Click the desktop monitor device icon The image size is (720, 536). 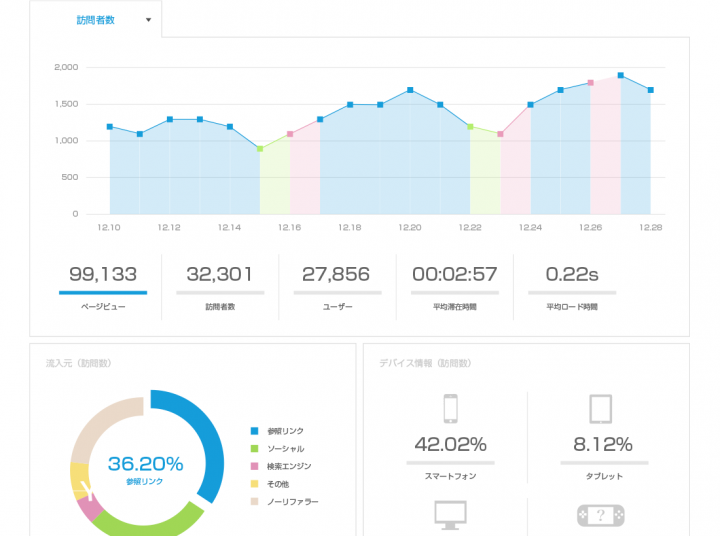pyautogui.click(x=450, y=514)
